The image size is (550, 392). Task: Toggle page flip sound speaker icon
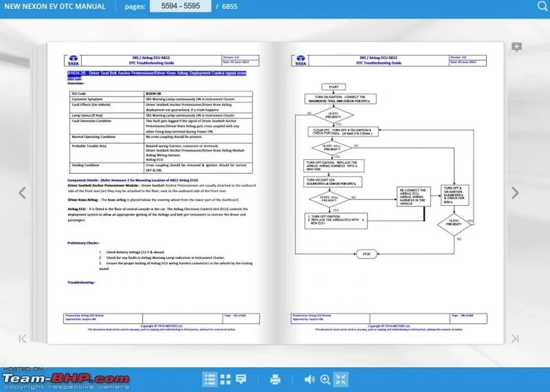(x=310, y=379)
